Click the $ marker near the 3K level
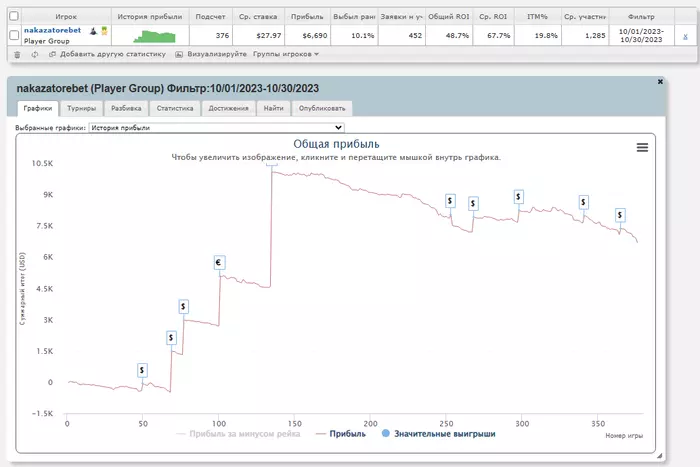Viewport: 700px width, 467px height. [183, 306]
